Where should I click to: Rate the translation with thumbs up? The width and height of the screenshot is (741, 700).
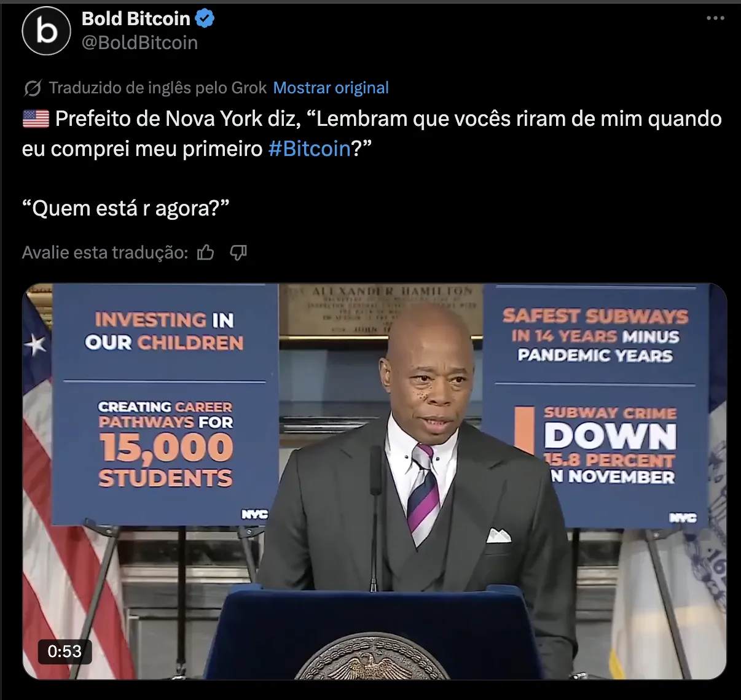[206, 252]
